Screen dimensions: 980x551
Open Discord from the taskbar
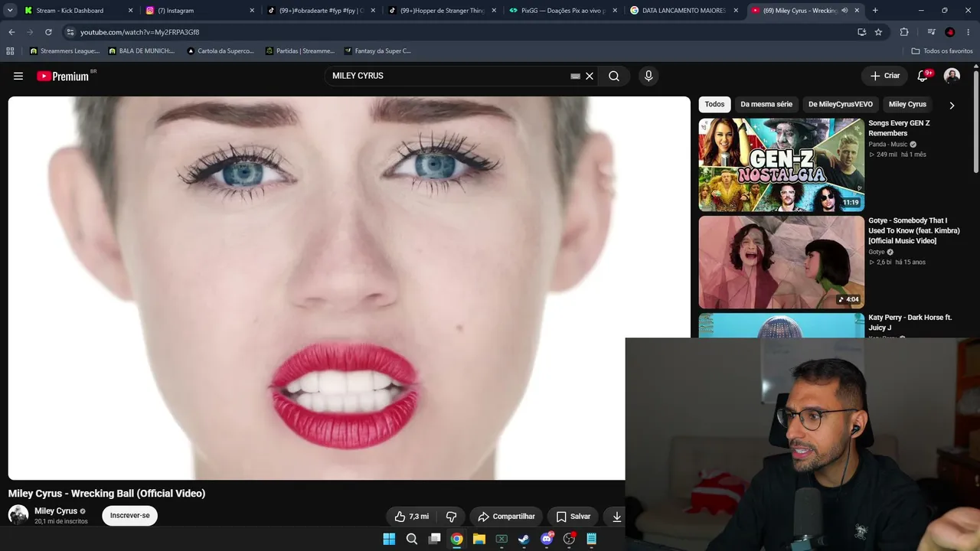pyautogui.click(x=547, y=539)
